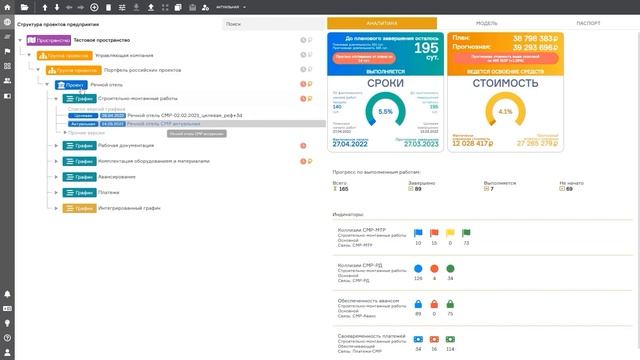Click the red forecast pill in СРОКИ card
640x360 pixels.
(364, 58)
